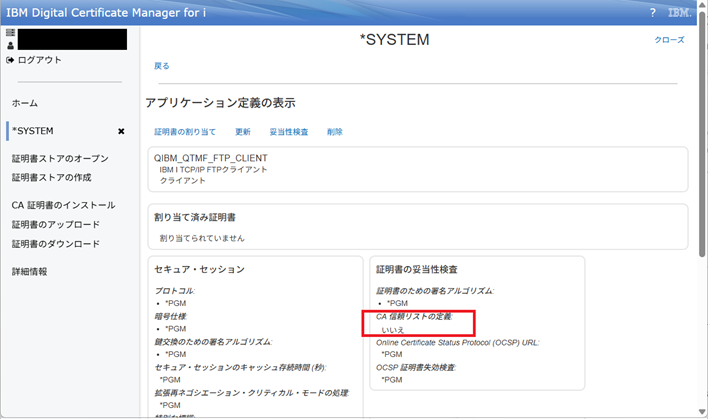Open 証明書ストアのオープン menu item

(x=59, y=159)
